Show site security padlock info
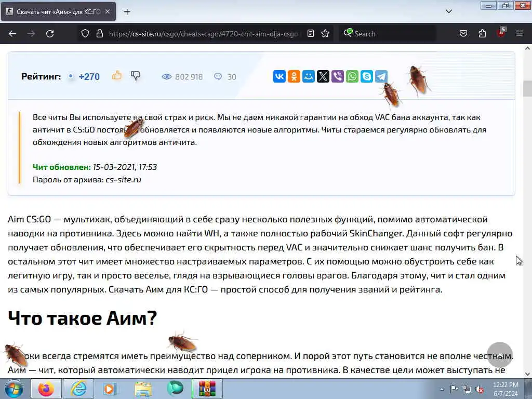532x399 pixels. 99,34
